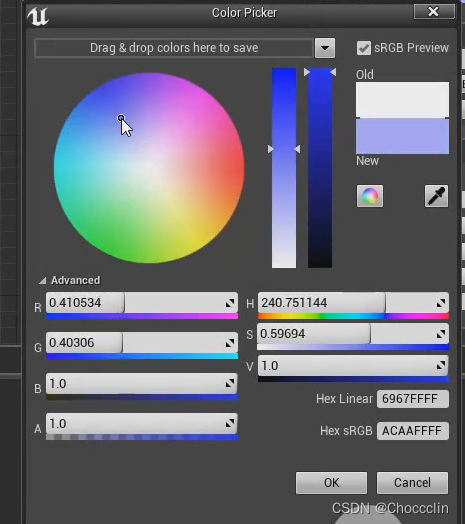Open the saved colors dropdown arrow
The width and height of the screenshot is (465, 524).
coord(325,48)
